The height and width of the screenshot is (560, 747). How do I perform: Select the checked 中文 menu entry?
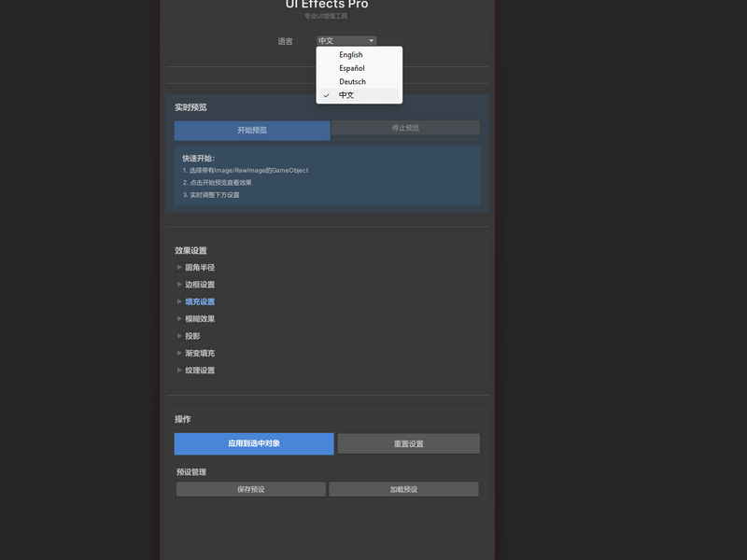(359, 95)
